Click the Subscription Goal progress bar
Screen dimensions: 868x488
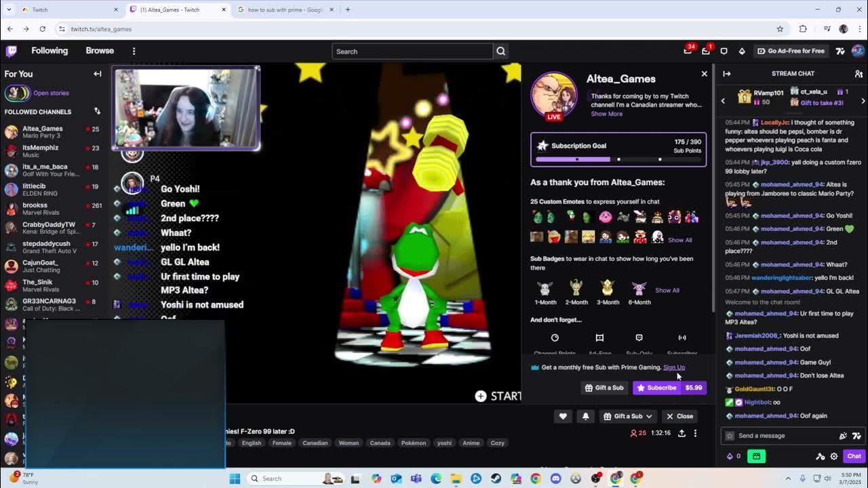tap(618, 159)
